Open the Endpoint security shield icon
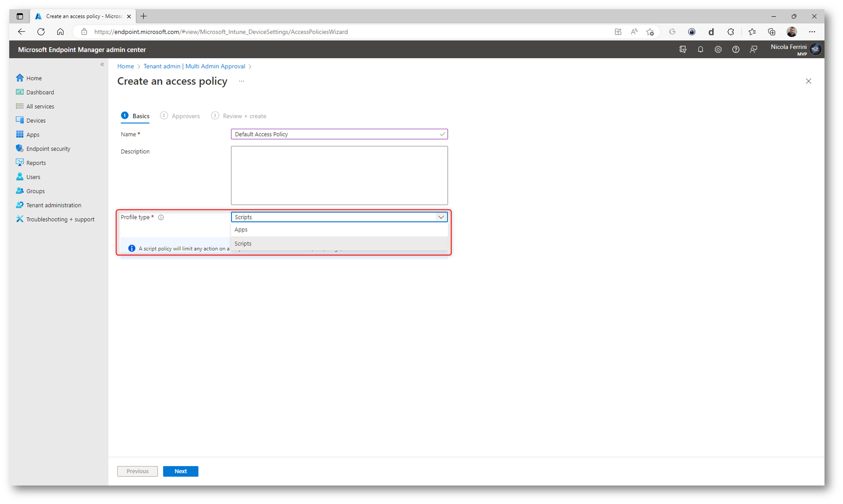 (20, 148)
